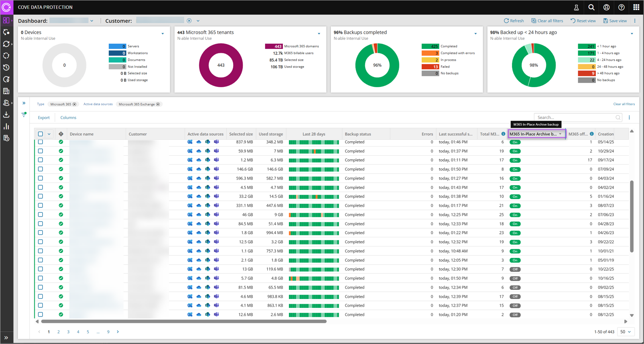
Task: Check the select-all checkbox in table header
Action: 40,134
